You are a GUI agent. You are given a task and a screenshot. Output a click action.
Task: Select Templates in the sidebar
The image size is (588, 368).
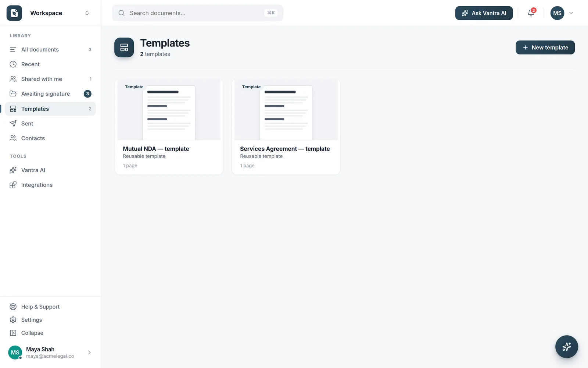(50, 109)
